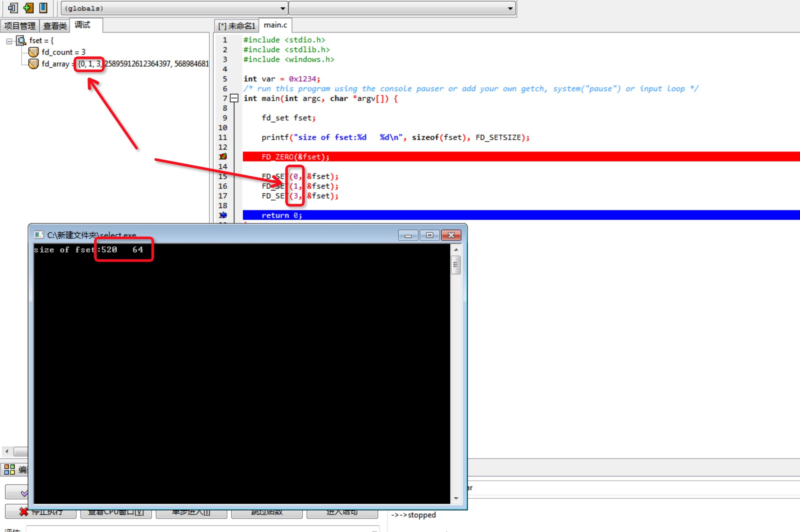
Task: Click the 查看CPU窗口[V] button
Action: (x=116, y=512)
